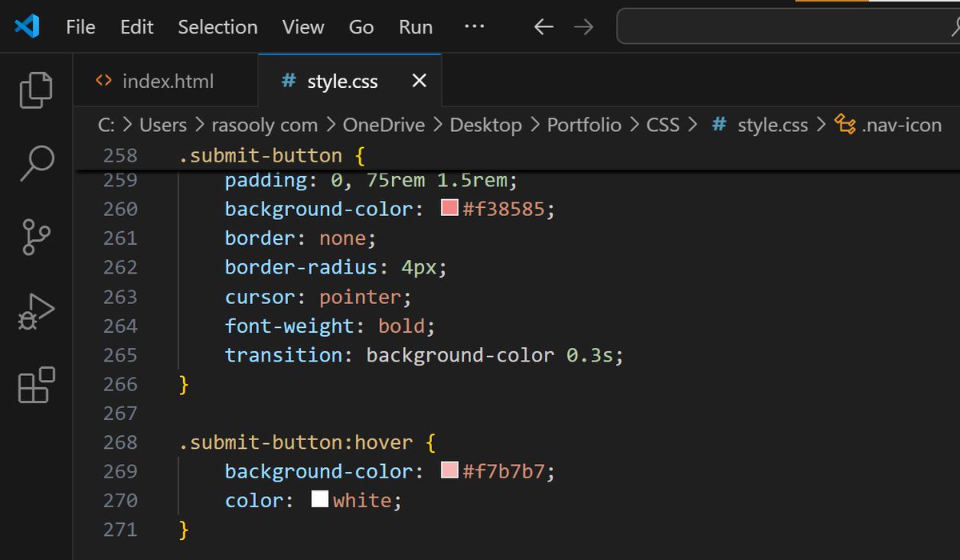This screenshot has width=960, height=560.
Task: Click the Users breadcrumb segment
Action: (x=163, y=125)
